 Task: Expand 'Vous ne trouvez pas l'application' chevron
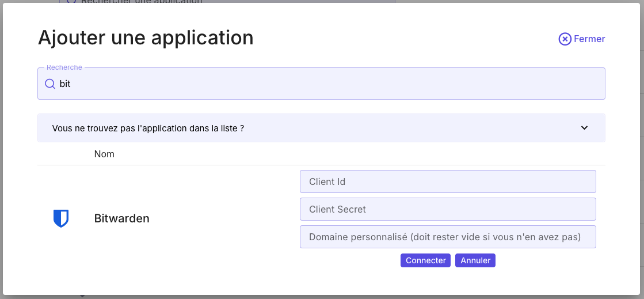coord(585,128)
